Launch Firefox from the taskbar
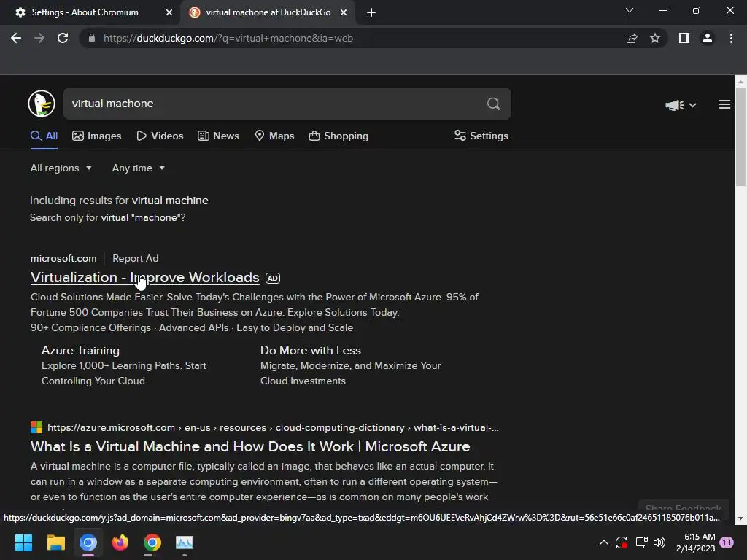 coord(120,542)
